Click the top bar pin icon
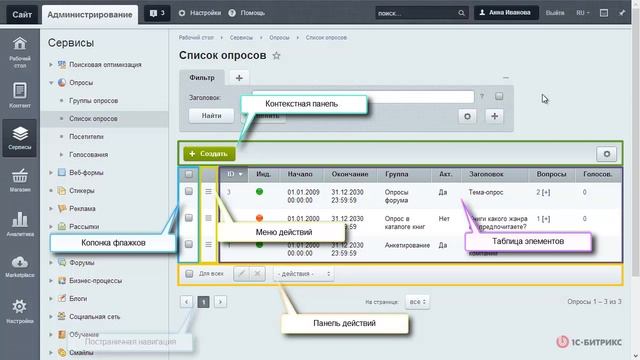 tap(622, 13)
